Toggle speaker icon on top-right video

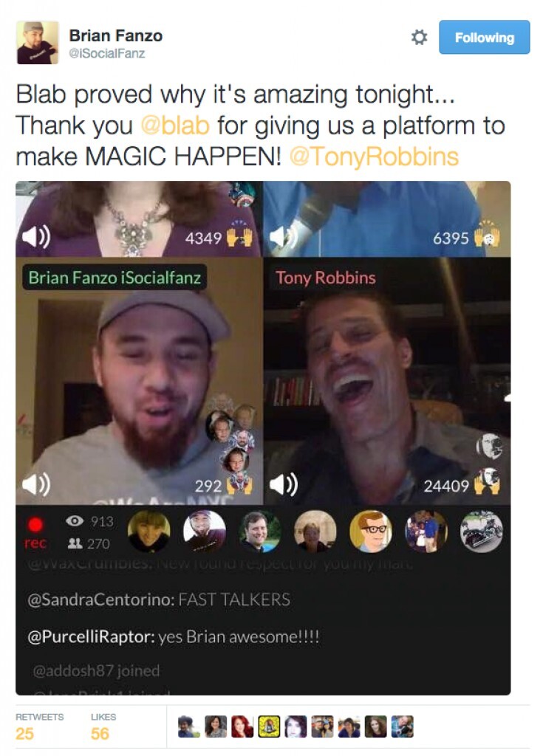tap(284, 237)
